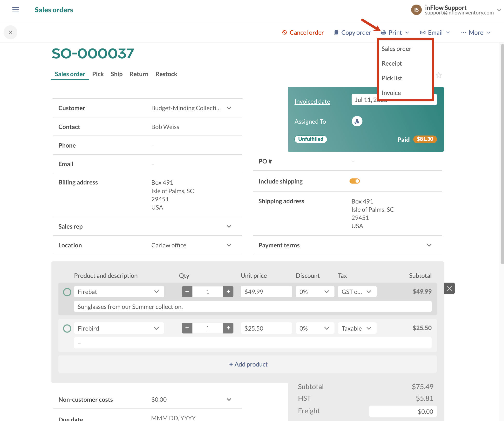Close the sales order with X

pos(10,32)
